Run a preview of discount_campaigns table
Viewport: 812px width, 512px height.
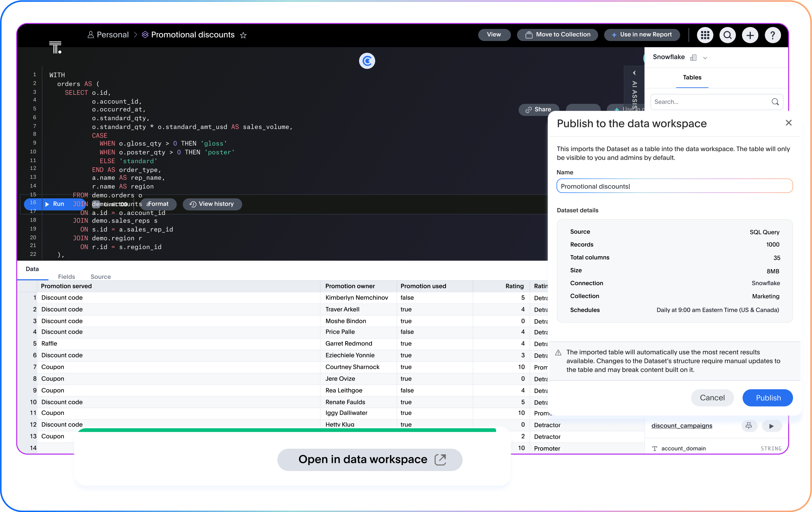point(772,426)
